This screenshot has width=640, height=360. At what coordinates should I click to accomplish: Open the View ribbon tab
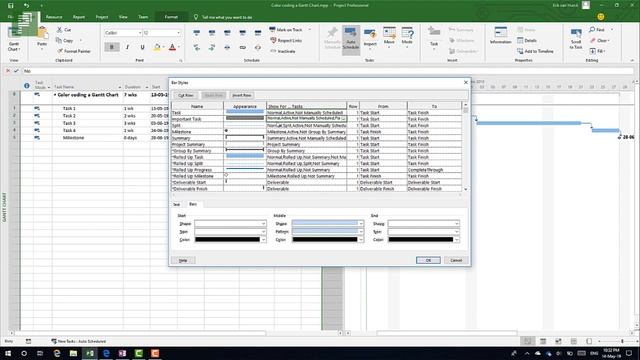click(x=123, y=17)
